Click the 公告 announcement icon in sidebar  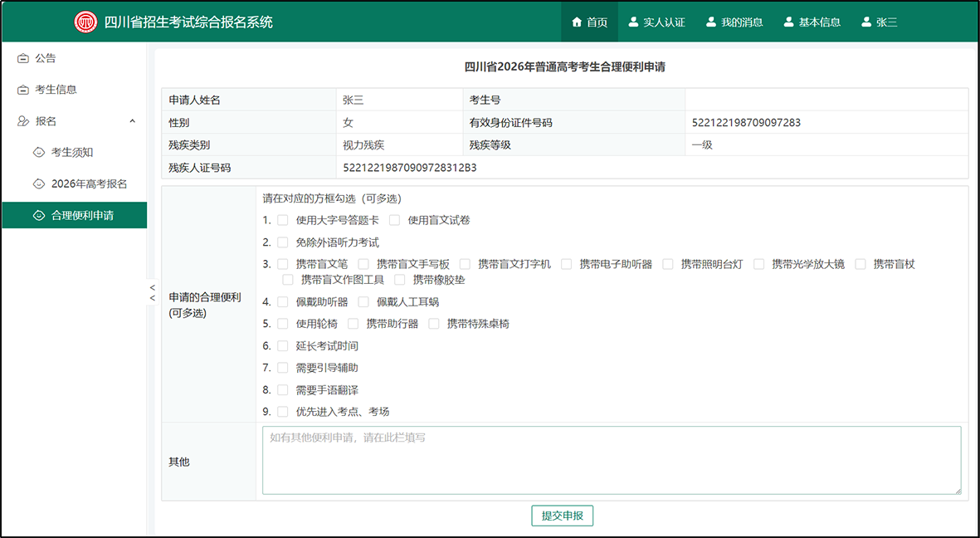tap(22, 58)
